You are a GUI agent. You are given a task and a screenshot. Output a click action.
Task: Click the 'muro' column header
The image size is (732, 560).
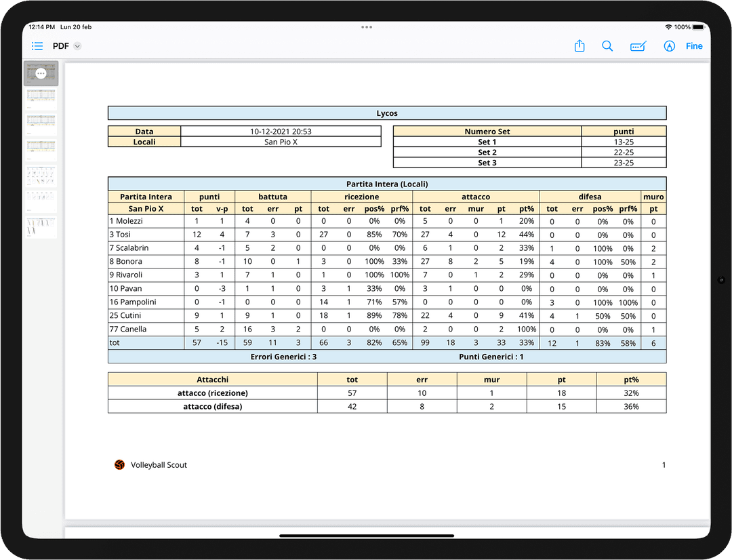653,197
